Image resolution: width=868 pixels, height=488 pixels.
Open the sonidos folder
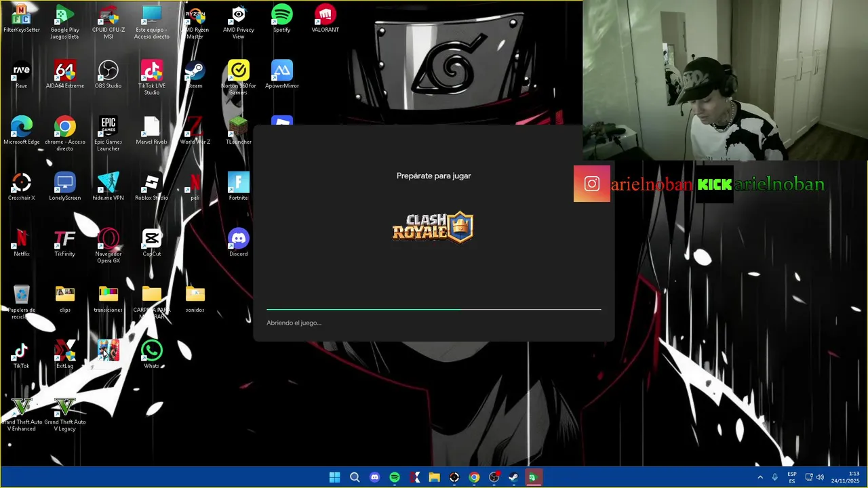[x=195, y=299]
